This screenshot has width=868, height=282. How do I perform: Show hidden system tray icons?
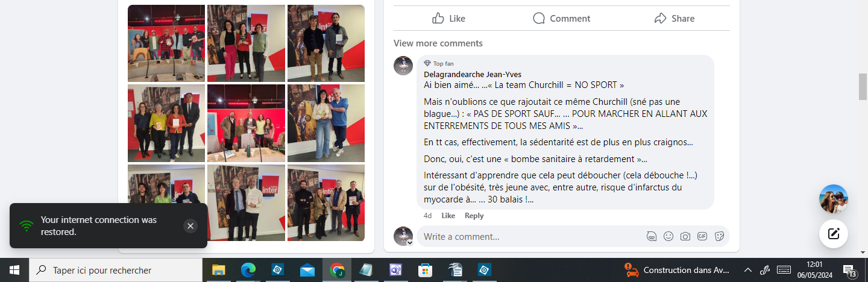748,270
